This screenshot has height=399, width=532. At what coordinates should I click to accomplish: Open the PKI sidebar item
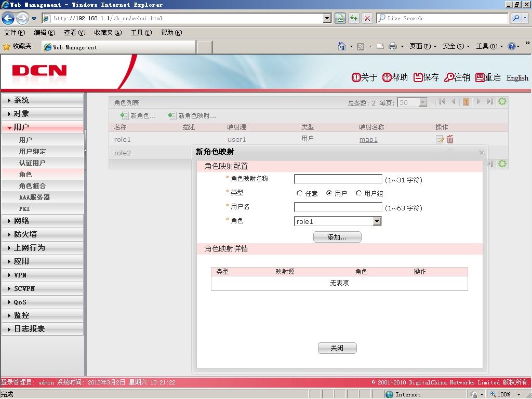point(43,209)
